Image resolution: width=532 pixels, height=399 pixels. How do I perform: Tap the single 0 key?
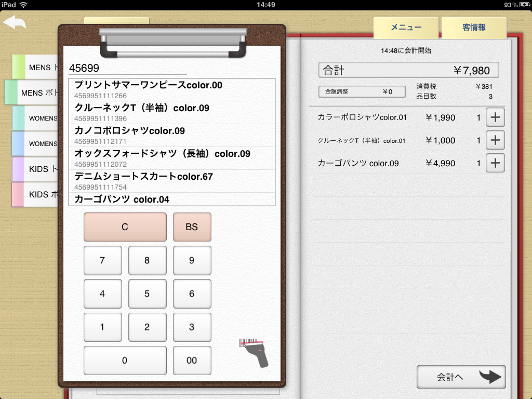point(125,361)
